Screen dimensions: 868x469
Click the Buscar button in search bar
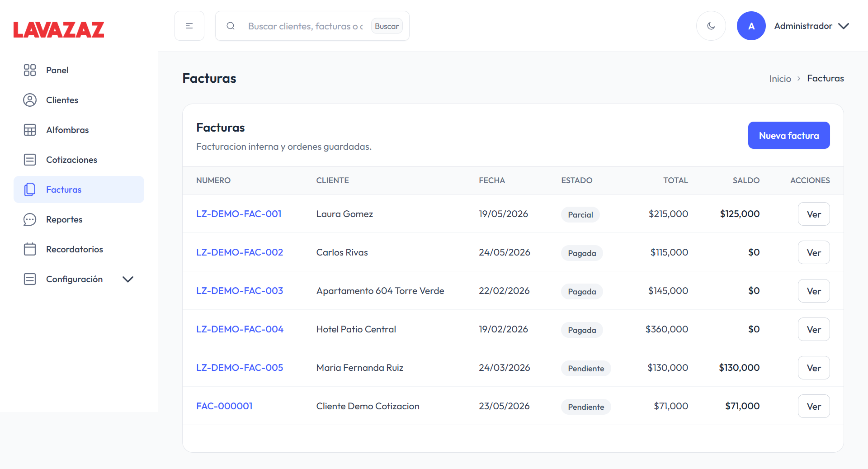387,26
